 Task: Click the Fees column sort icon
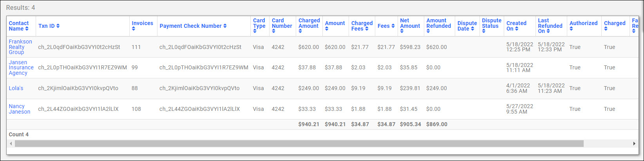(x=393, y=26)
